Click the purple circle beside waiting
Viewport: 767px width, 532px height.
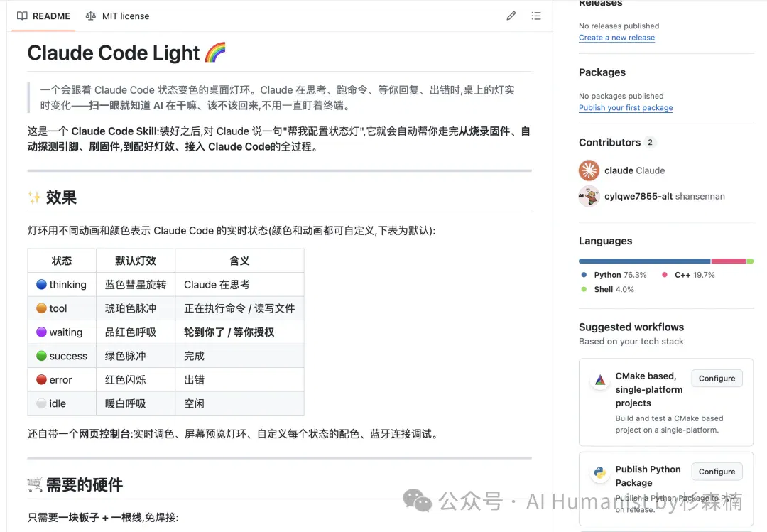[x=42, y=332]
